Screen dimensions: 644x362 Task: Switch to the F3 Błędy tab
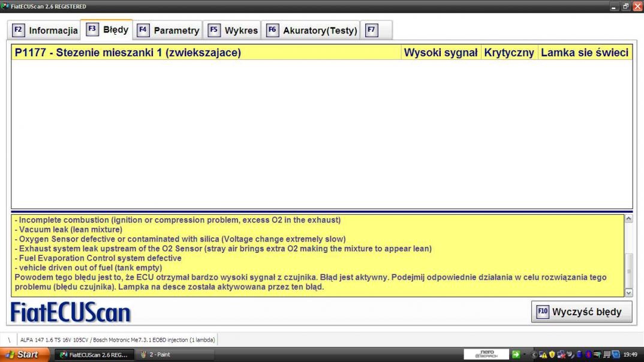point(107,29)
